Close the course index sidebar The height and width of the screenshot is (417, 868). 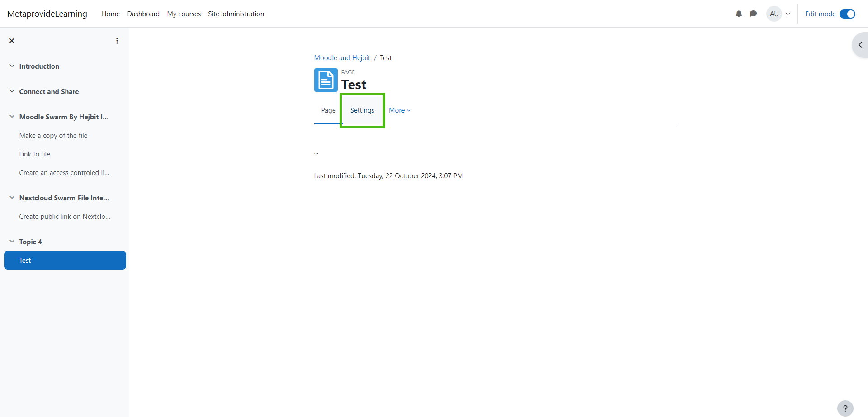[x=12, y=41]
